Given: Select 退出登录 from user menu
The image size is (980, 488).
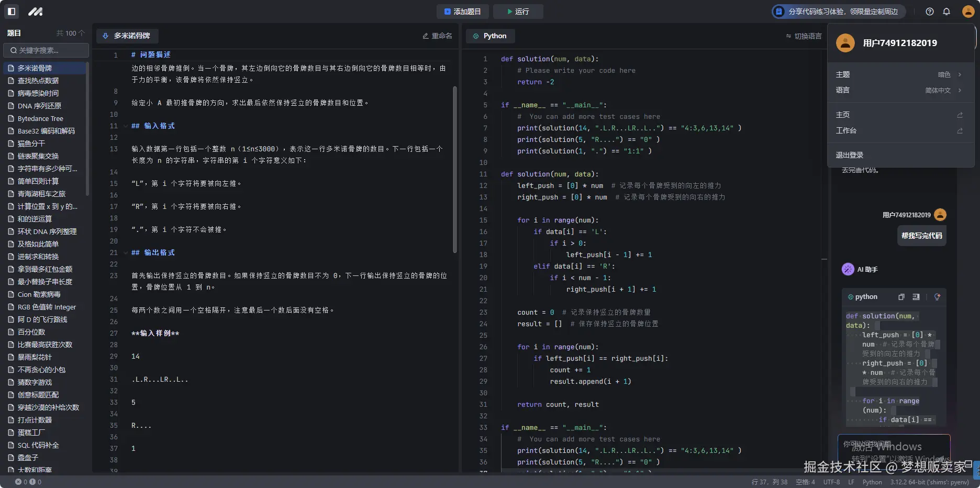Looking at the screenshot, I should (849, 155).
